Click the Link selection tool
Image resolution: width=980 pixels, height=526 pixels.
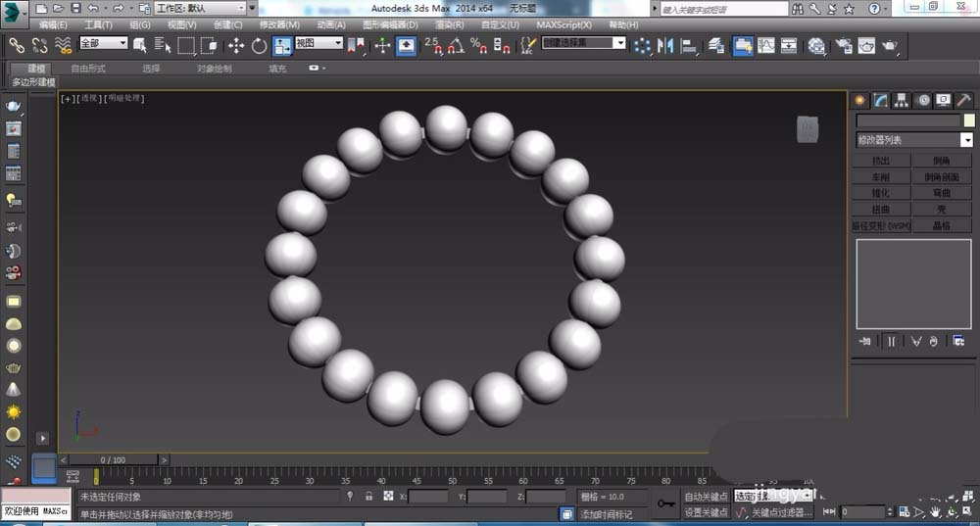17,45
